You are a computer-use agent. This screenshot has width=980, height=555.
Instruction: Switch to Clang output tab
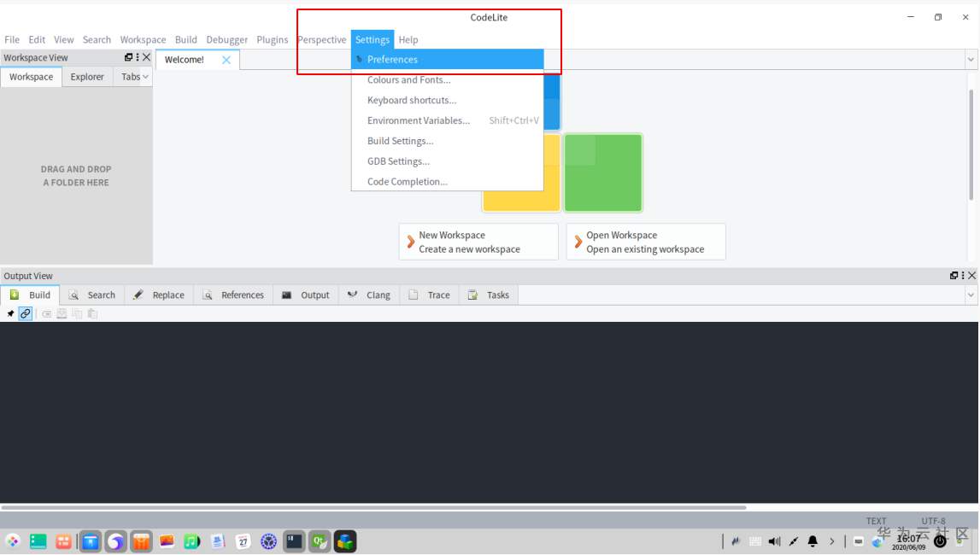(x=369, y=295)
